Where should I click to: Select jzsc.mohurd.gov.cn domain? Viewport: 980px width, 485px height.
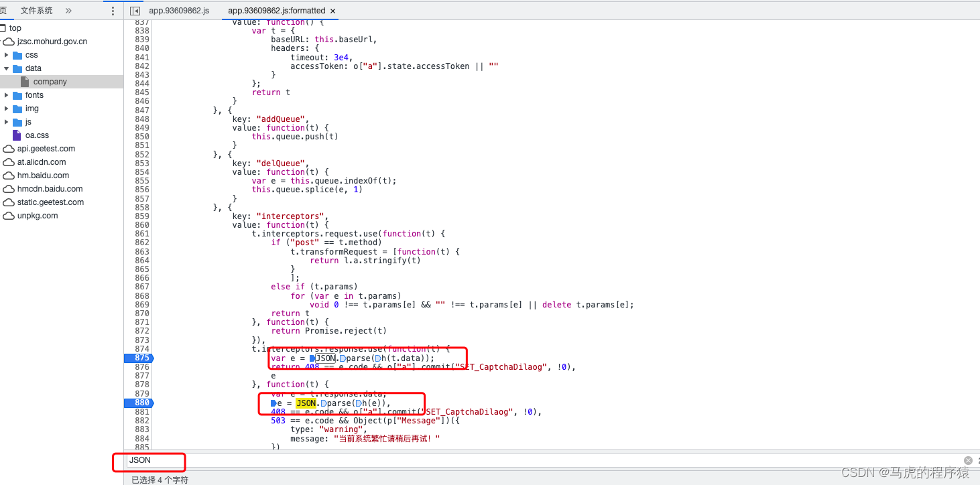coord(52,42)
